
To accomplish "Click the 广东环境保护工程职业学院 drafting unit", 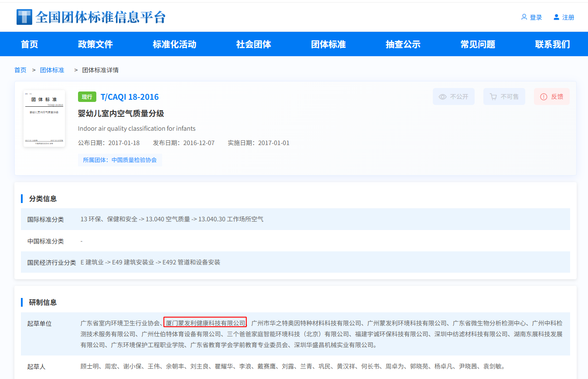I will click(148, 345).
